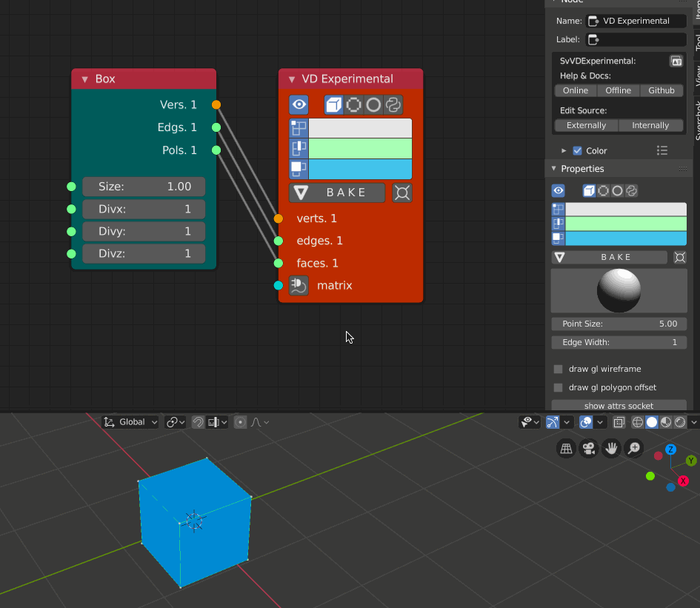Screen dimensions: 700x608
Task: Toggle face display icon beside blue swatch in node
Action: coord(299,169)
